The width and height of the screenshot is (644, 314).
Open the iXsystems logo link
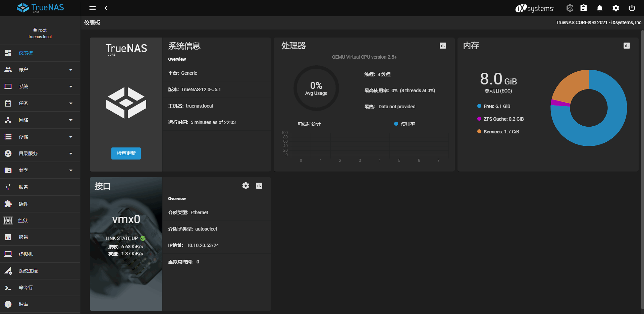pyautogui.click(x=535, y=8)
